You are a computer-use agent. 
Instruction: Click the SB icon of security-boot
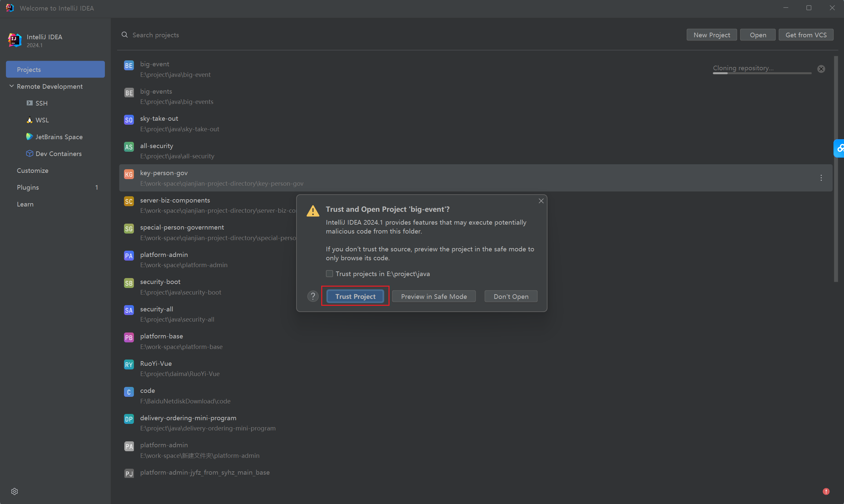click(129, 283)
